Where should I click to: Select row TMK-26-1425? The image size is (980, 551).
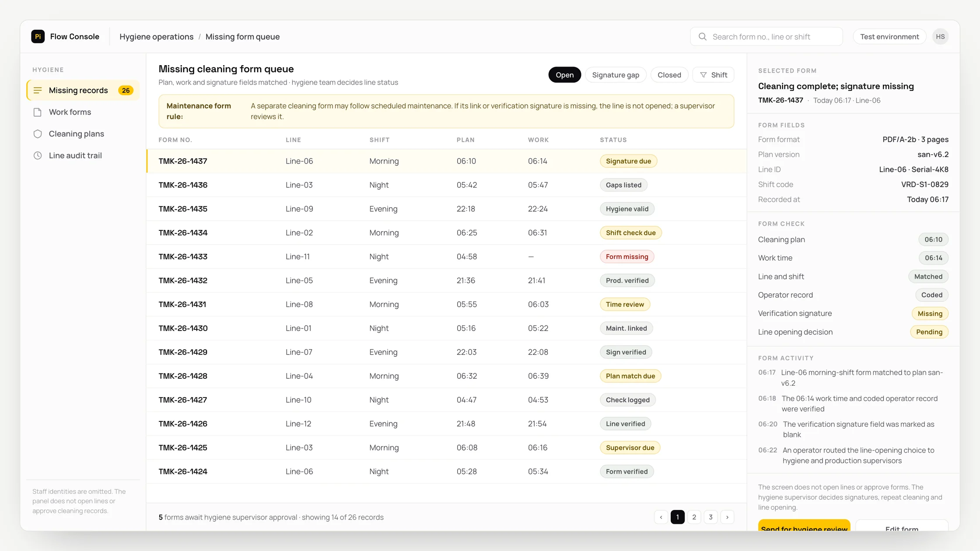pos(446,447)
